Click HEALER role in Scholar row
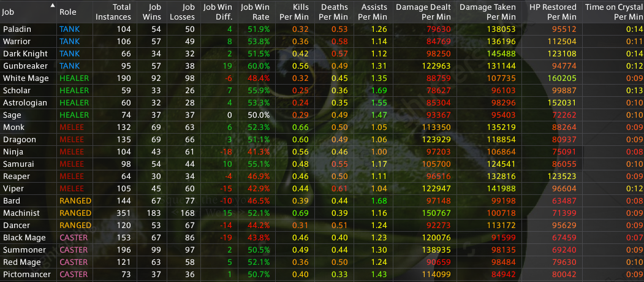This screenshot has width=644, height=282. coord(74,91)
